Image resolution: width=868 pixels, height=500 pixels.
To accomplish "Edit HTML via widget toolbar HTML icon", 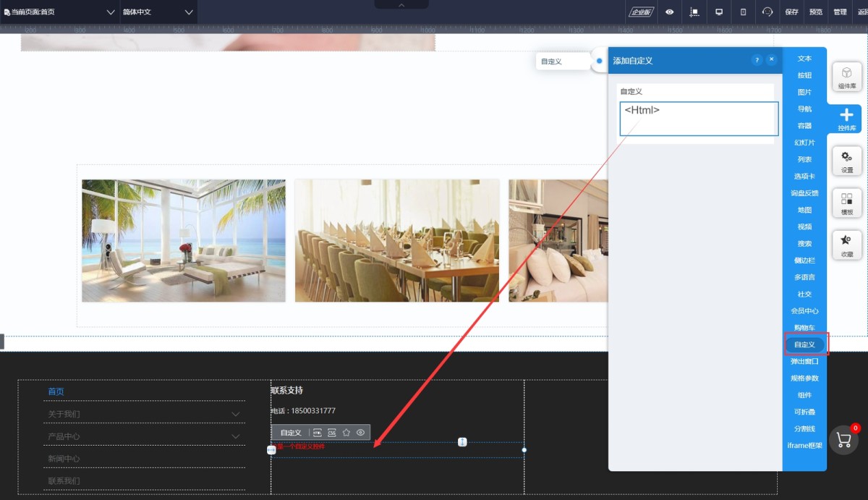I will click(x=318, y=433).
